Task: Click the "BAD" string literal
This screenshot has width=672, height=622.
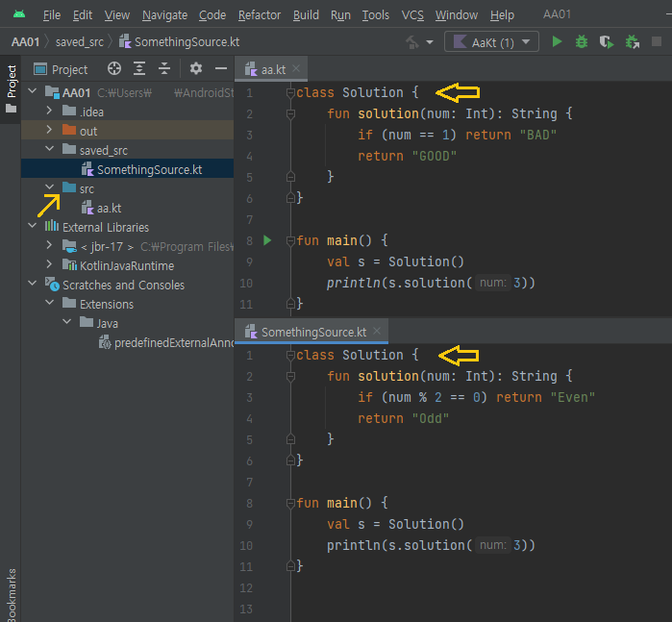Action: coord(537,135)
